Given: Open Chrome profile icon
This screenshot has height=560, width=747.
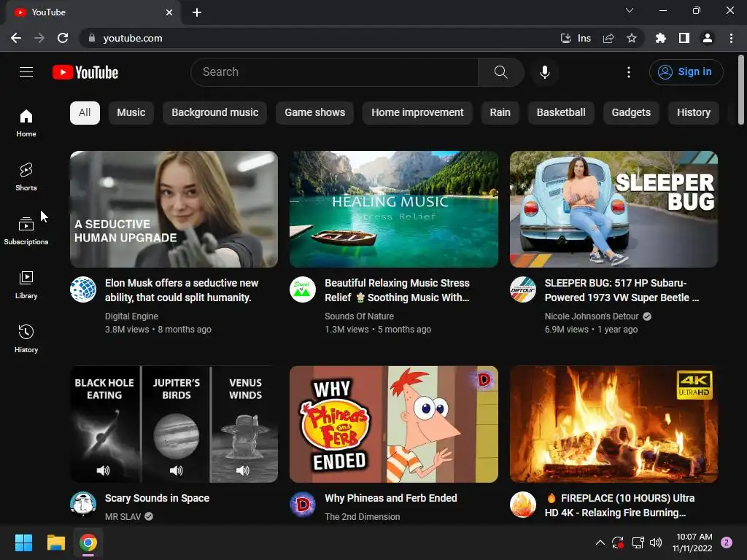Looking at the screenshot, I should tap(708, 38).
